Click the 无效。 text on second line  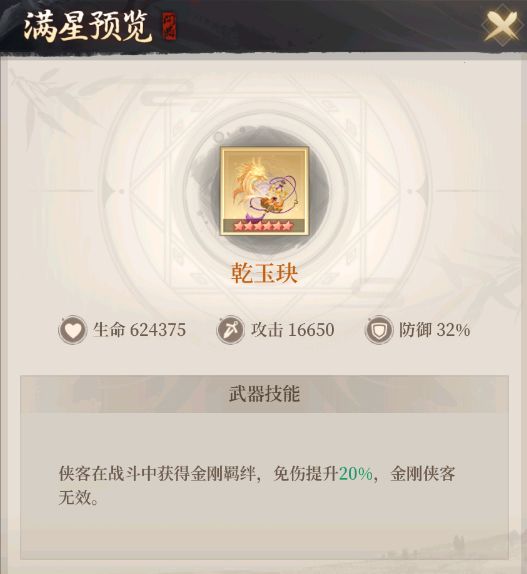tap(78, 497)
